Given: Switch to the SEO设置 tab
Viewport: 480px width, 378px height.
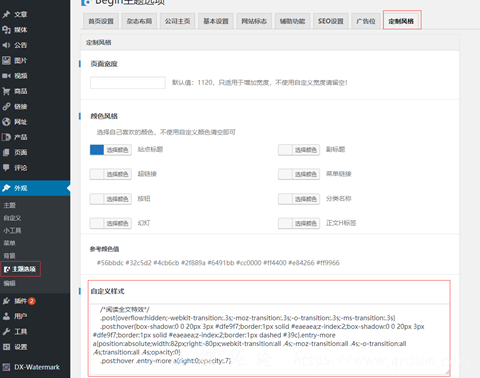Looking at the screenshot, I should [x=331, y=21].
